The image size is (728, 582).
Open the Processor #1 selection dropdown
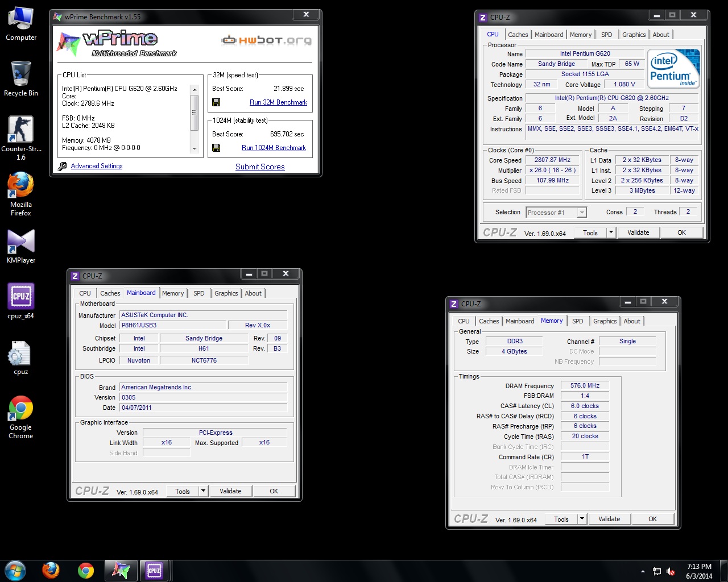coord(582,213)
